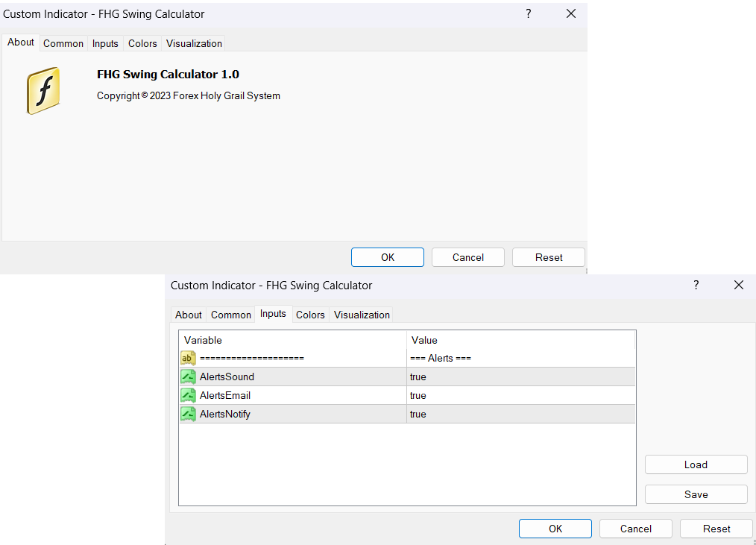Click the green icon beside AlertsSound
This screenshot has height=545, width=756.
click(188, 377)
